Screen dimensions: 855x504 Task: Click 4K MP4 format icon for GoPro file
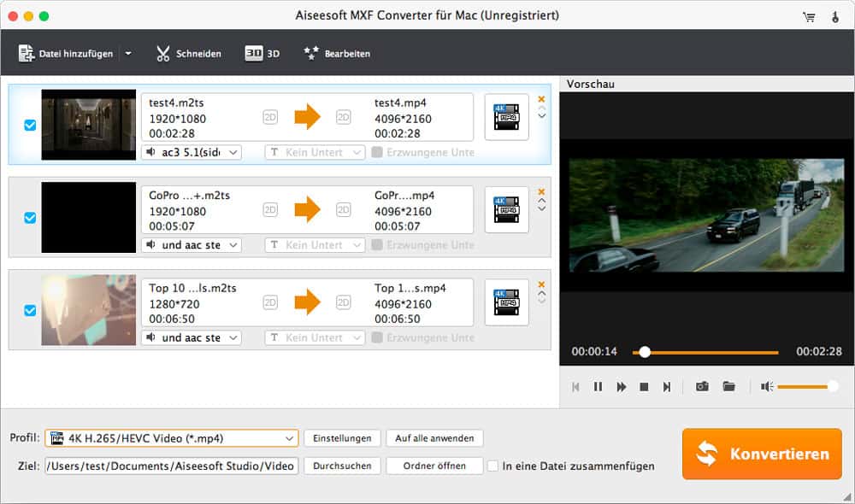[x=506, y=210]
